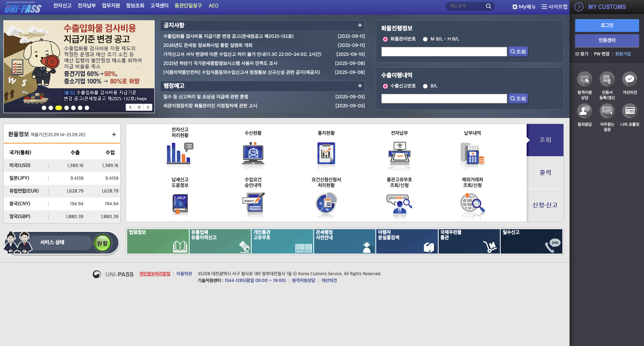Image resolution: width=644 pixels, height=346 pixels.
Task: Click the 원격지원 상담 icon in sidebar
Action: coord(585,79)
